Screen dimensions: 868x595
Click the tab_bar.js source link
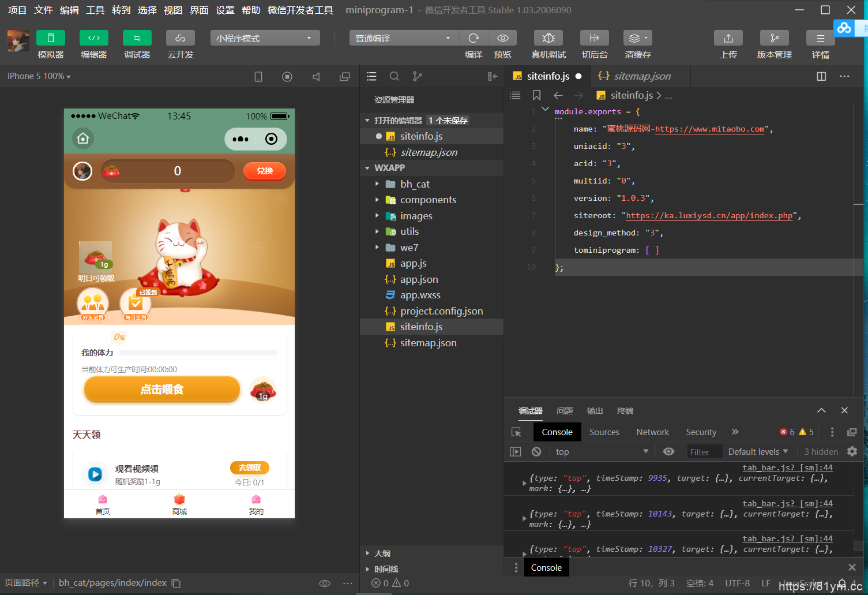pos(787,467)
